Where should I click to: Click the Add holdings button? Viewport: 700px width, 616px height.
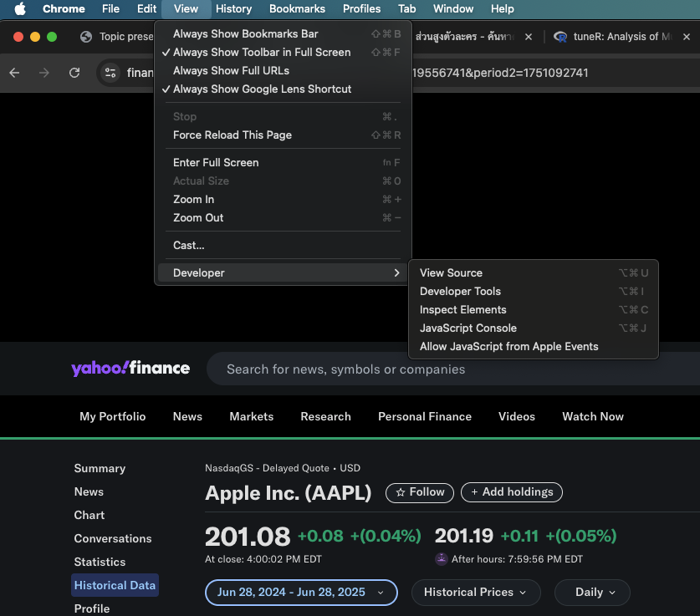pyautogui.click(x=512, y=492)
